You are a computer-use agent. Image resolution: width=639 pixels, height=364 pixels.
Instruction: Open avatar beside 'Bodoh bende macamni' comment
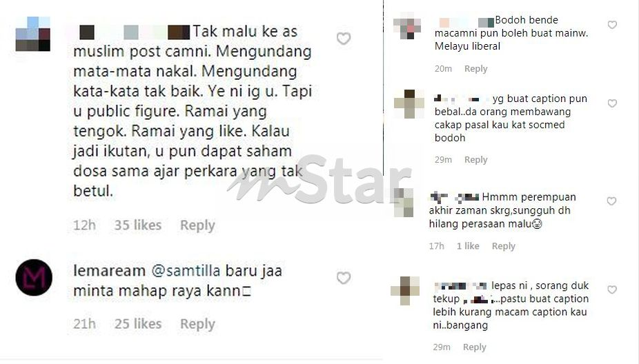coord(407,26)
